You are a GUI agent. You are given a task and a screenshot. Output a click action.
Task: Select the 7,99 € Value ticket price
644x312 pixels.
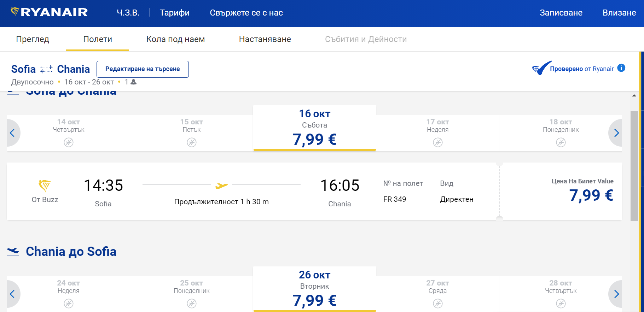point(591,195)
